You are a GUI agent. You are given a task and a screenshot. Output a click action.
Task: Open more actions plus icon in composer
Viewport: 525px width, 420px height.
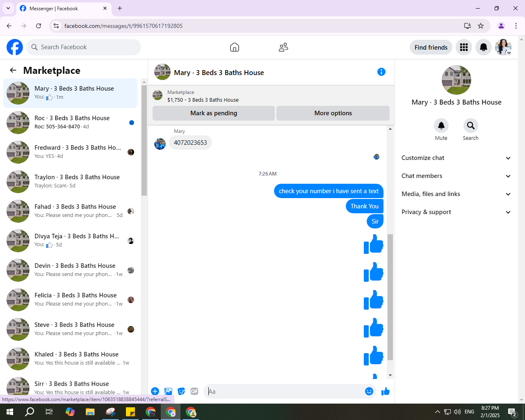pyautogui.click(x=155, y=391)
